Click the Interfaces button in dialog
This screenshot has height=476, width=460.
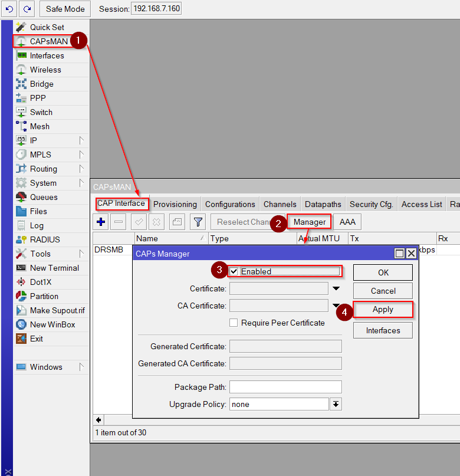tap(383, 330)
